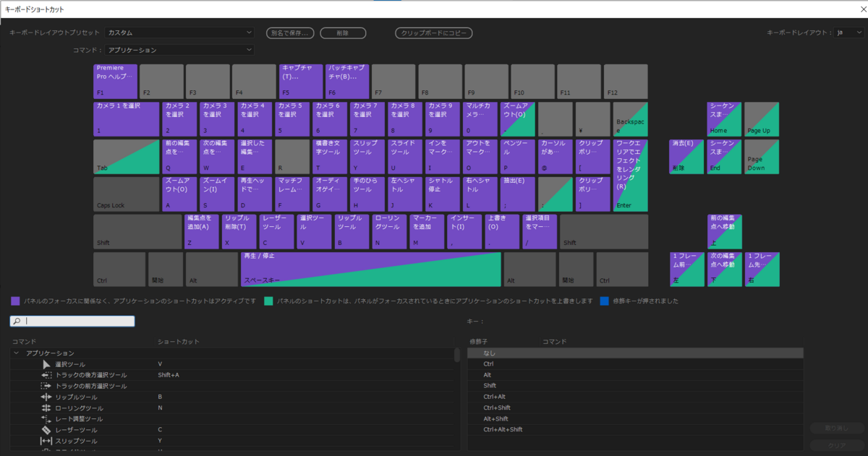Click the ショートカット column header
This screenshot has height=456, width=868.
click(x=178, y=341)
